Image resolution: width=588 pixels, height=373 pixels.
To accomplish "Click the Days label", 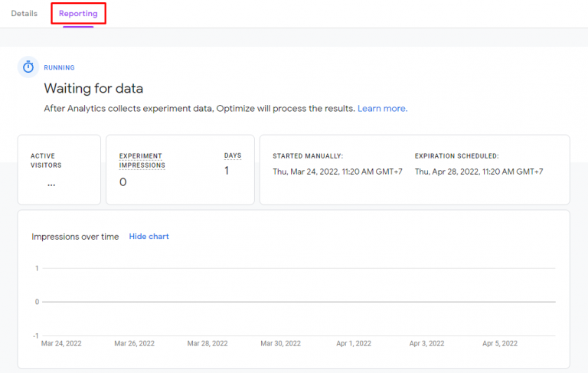I will pyautogui.click(x=232, y=155).
